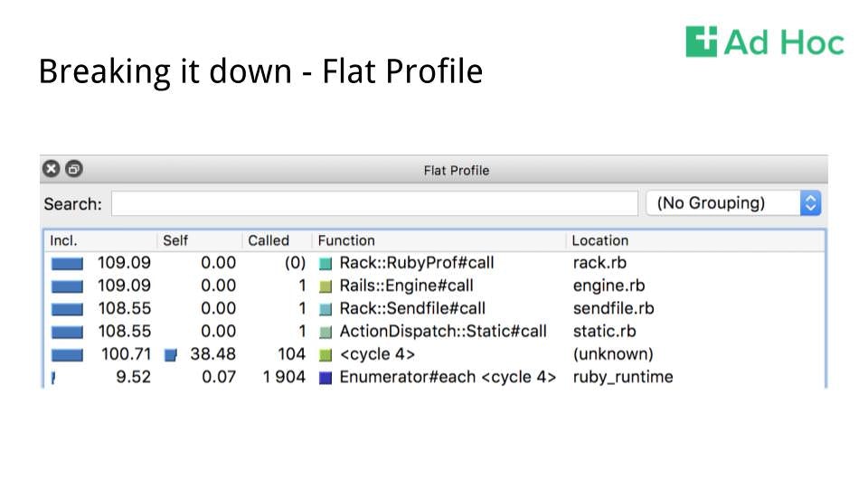Image resolution: width=868 pixels, height=488 pixels.
Task: Detach the Flat Profile panel
Action: [x=74, y=169]
